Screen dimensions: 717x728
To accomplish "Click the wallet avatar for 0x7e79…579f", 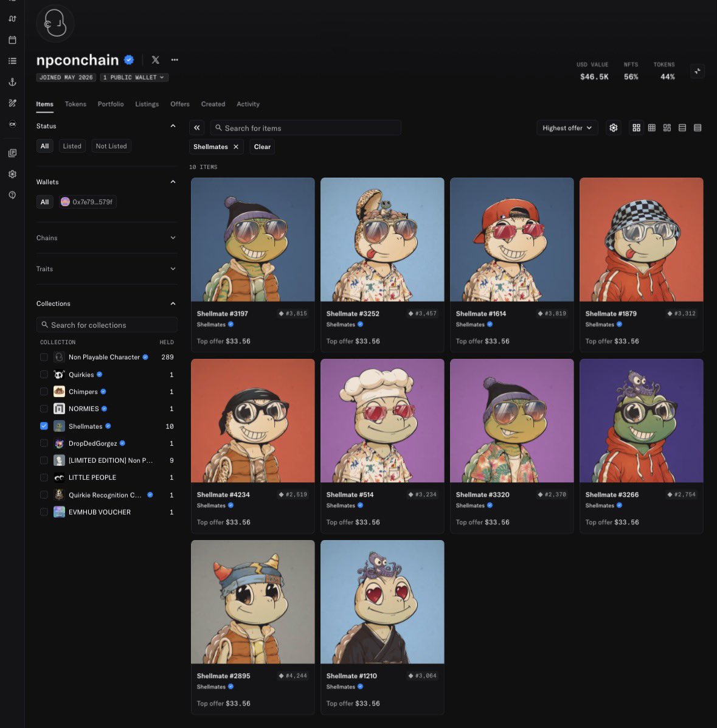I will tap(66, 202).
